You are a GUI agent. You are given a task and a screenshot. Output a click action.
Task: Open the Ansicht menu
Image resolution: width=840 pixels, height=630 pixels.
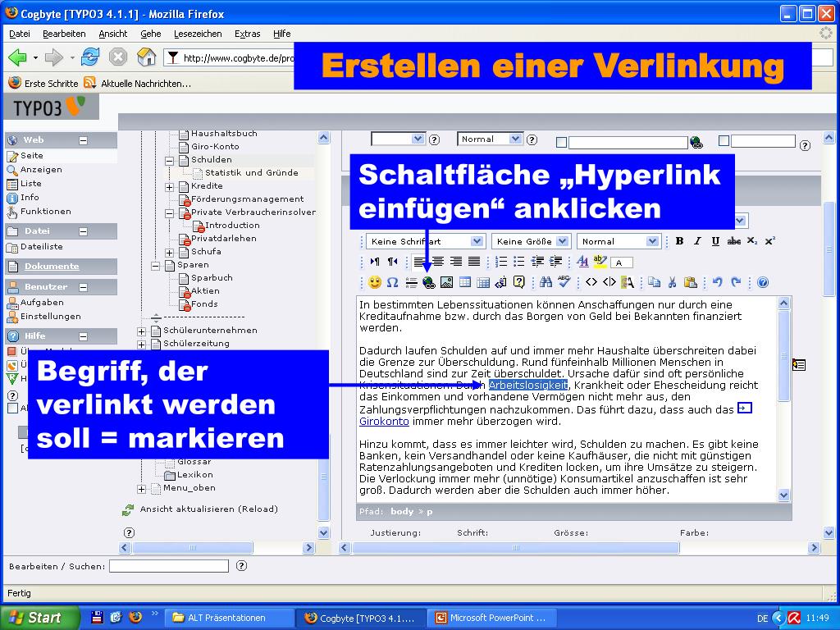click(113, 34)
